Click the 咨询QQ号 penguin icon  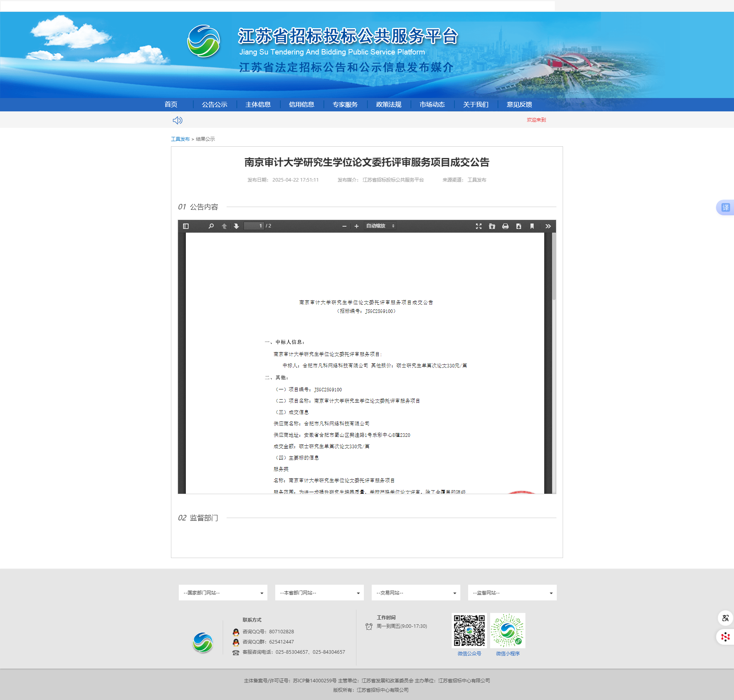click(236, 632)
